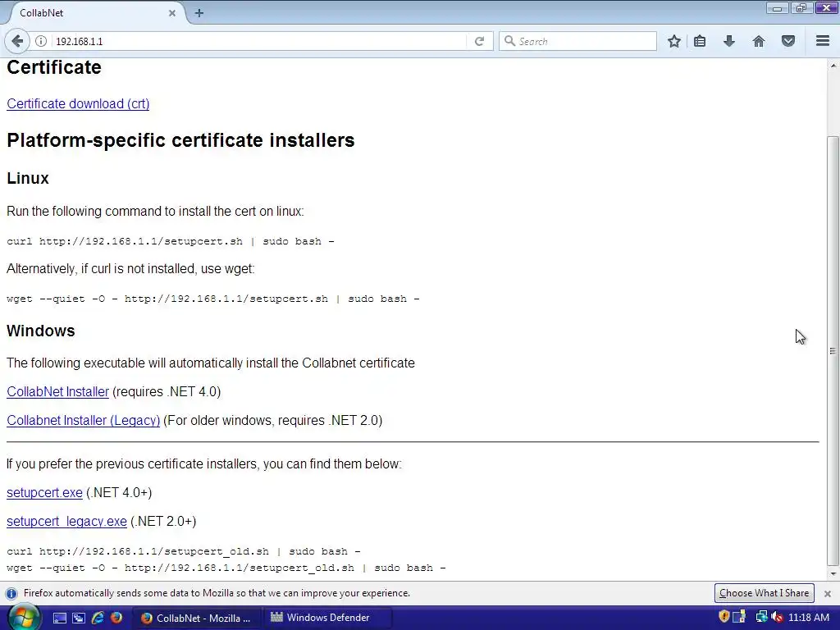The height and width of the screenshot is (630, 840).
Task: Click the Choose What I Share button
Action: coord(764,593)
